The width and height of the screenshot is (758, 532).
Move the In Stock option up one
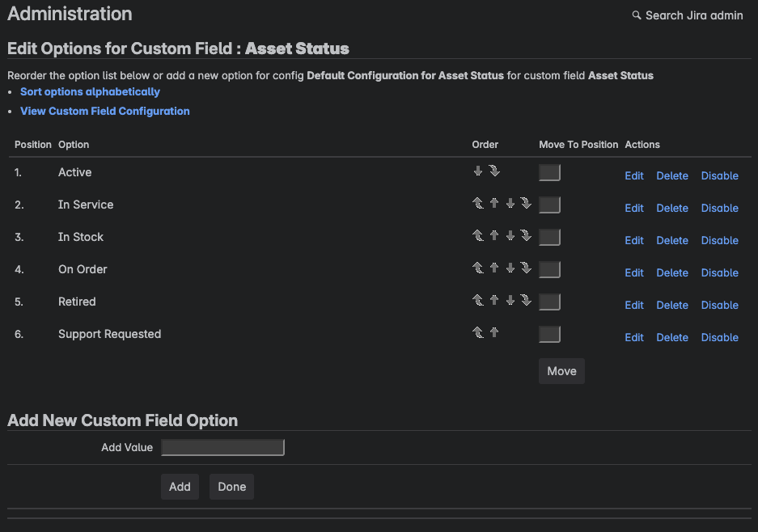494,236
